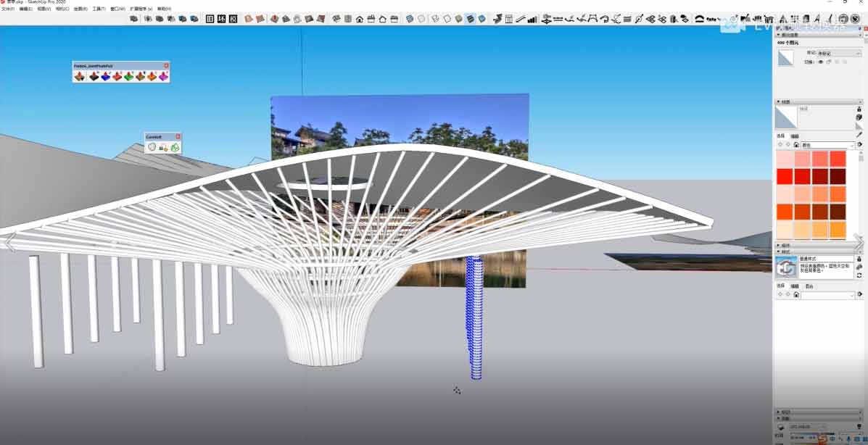Open the tag dropdown in Entity Info

pyautogui.click(x=838, y=53)
